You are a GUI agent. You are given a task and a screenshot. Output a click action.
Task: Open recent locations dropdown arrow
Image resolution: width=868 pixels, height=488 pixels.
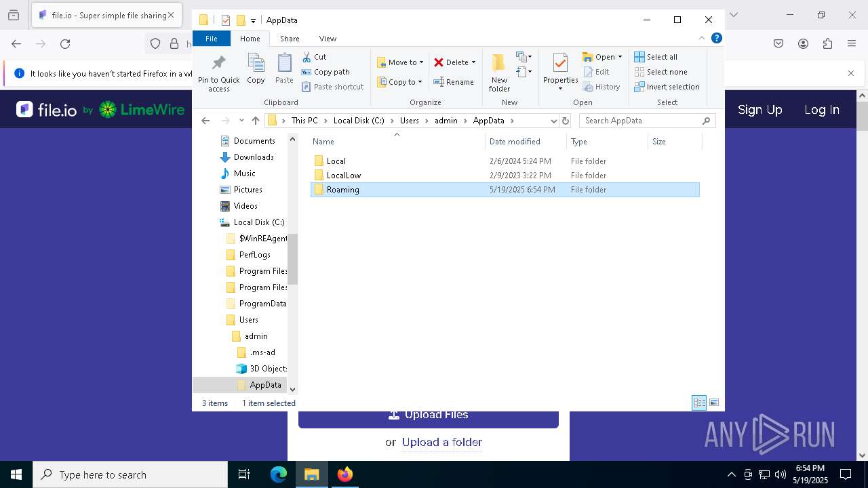pyautogui.click(x=241, y=121)
